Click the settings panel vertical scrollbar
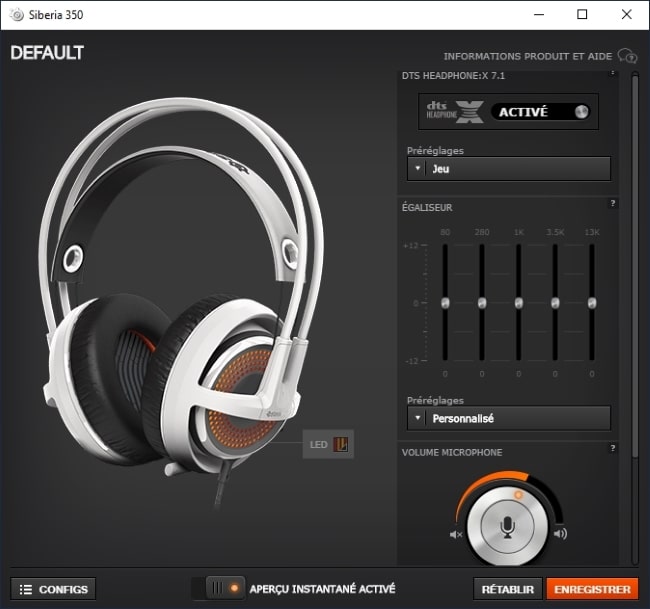650x609 pixels. pos(635,265)
